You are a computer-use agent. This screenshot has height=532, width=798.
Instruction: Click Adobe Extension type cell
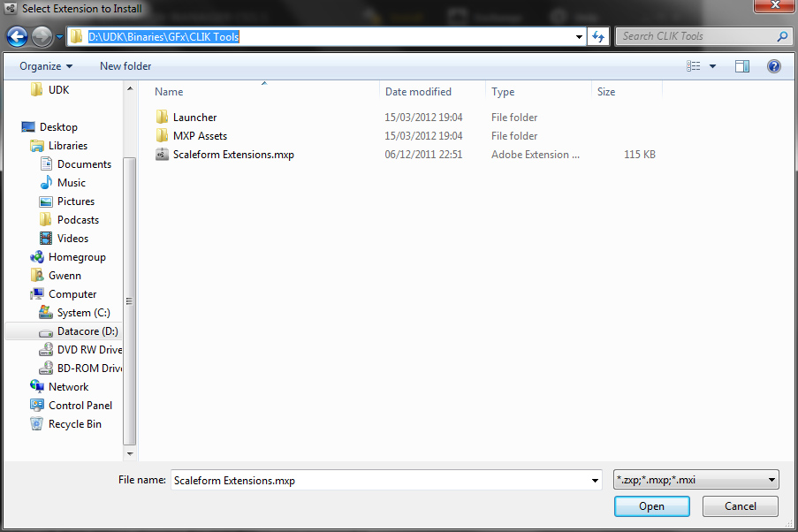536,155
